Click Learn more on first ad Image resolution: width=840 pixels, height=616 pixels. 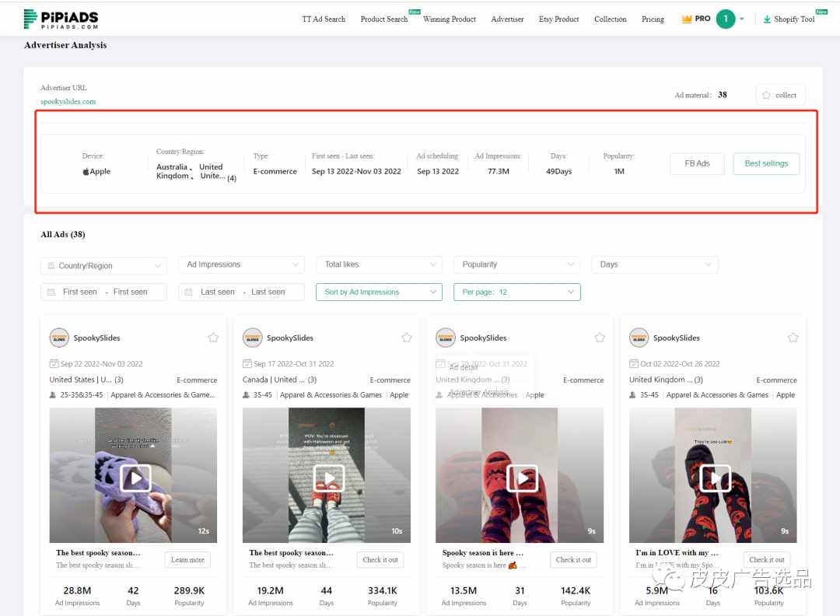pos(187,560)
